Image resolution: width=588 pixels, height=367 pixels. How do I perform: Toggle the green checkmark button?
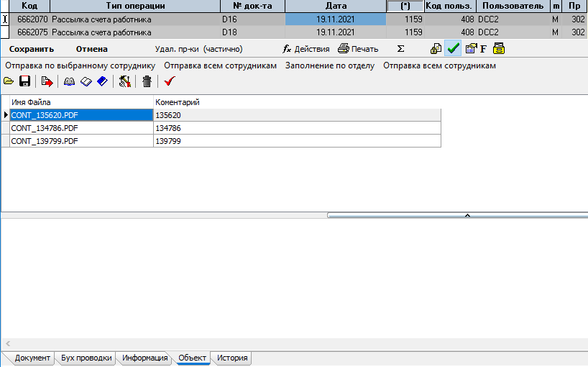click(x=453, y=48)
